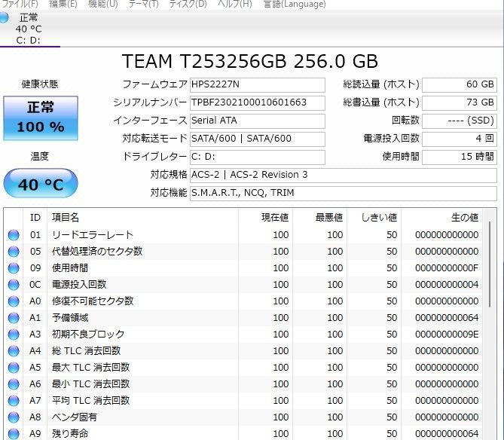Select the ベンダ固有 attribute name

tap(75, 417)
